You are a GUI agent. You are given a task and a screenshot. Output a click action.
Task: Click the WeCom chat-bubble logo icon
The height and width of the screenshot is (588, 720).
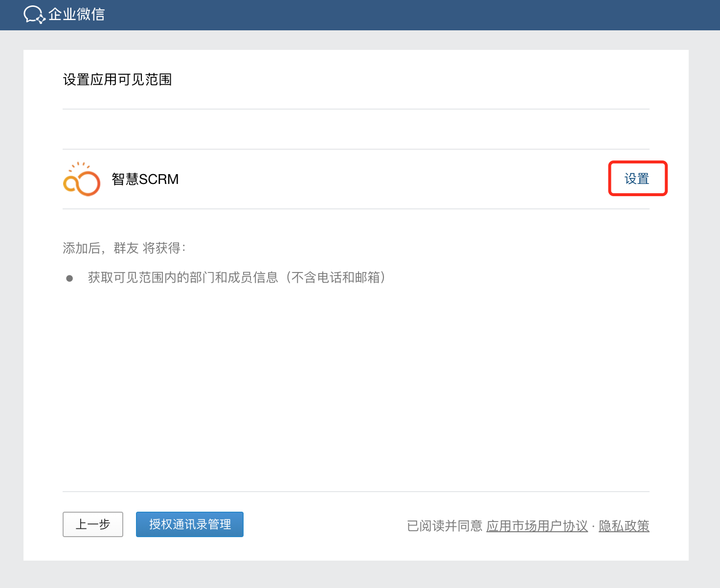pos(34,15)
